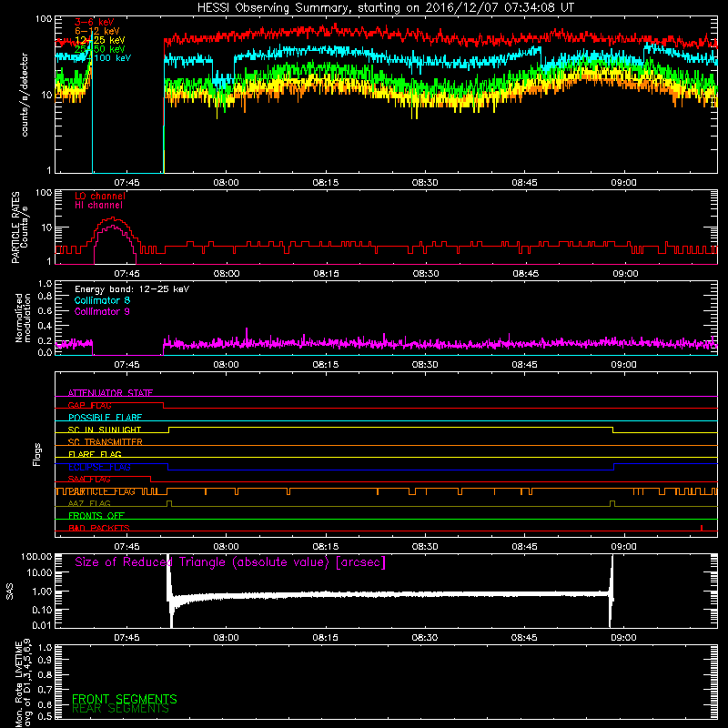Select the REAR SEGMENTS legend label
Screen dimensions: 728x728
click(120, 709)
